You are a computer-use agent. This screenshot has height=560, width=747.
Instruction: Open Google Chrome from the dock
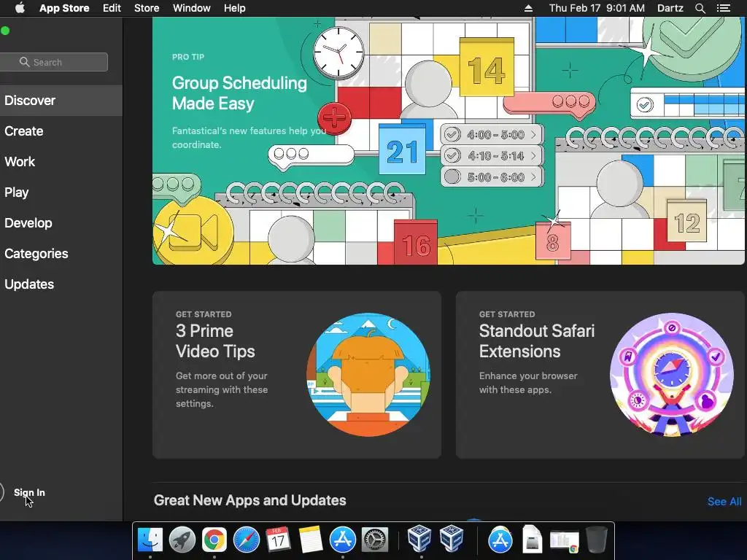pos(214,540)
